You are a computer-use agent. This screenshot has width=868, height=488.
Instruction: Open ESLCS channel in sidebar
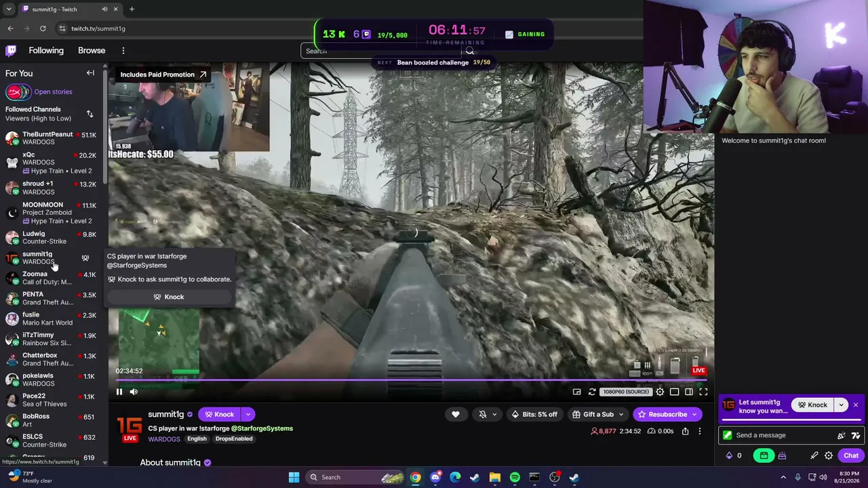52,441
